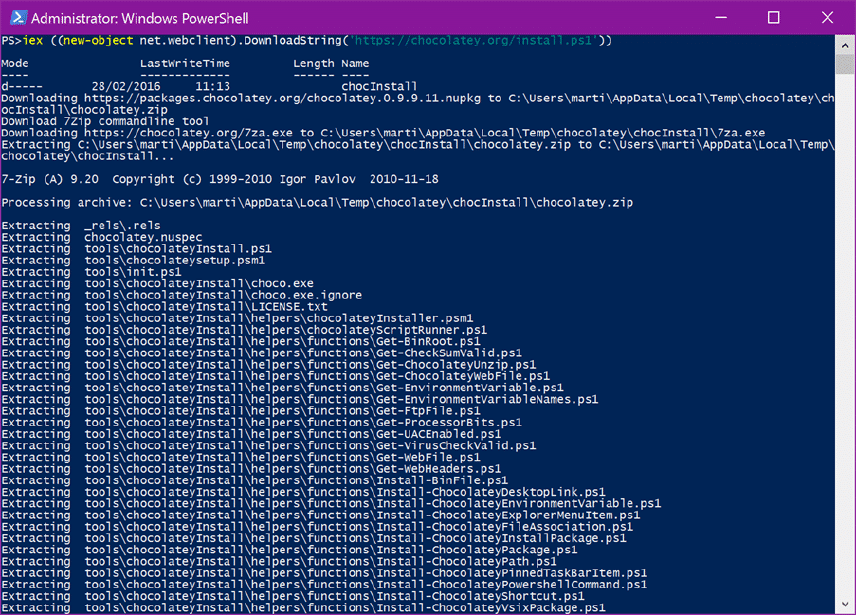Click the 'Get-ChocolateyUnzip.ps1' line
856x615 pixels.
coord(268,365)
